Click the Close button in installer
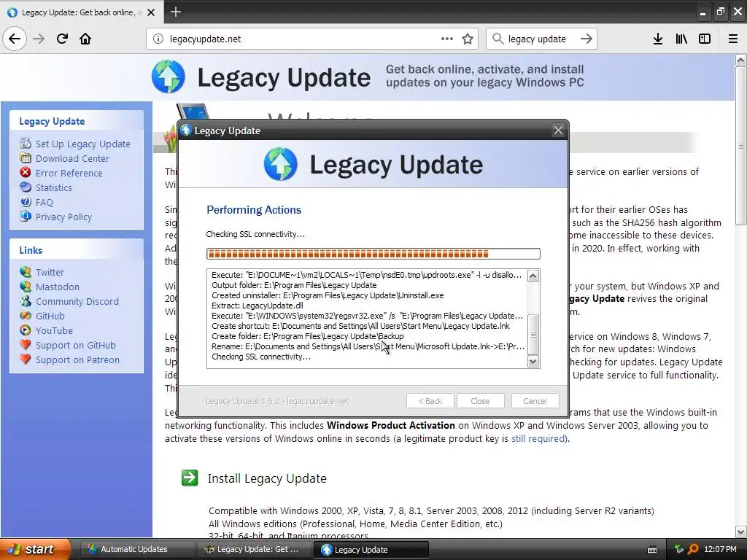Screen dimensions: 747x560 [480, 401]
